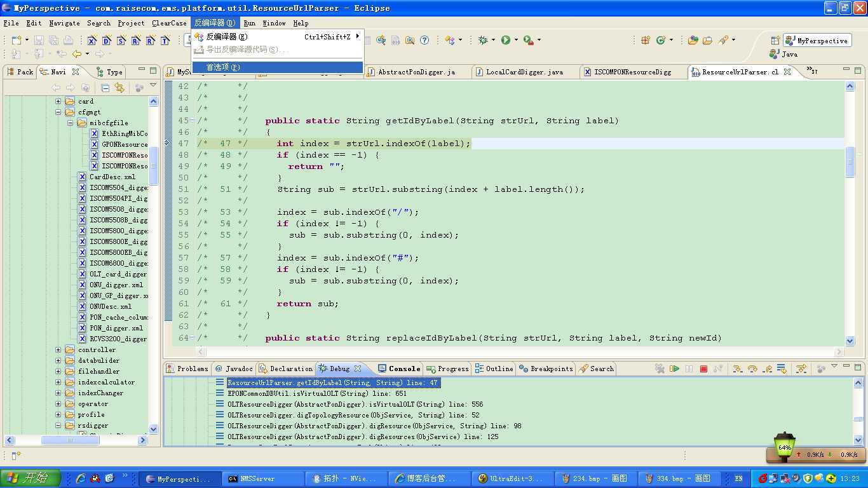Switch to the Breakpoints tab
Image resolution: width=868 pixels, height=488 pixels.
[x=546, y=369]
